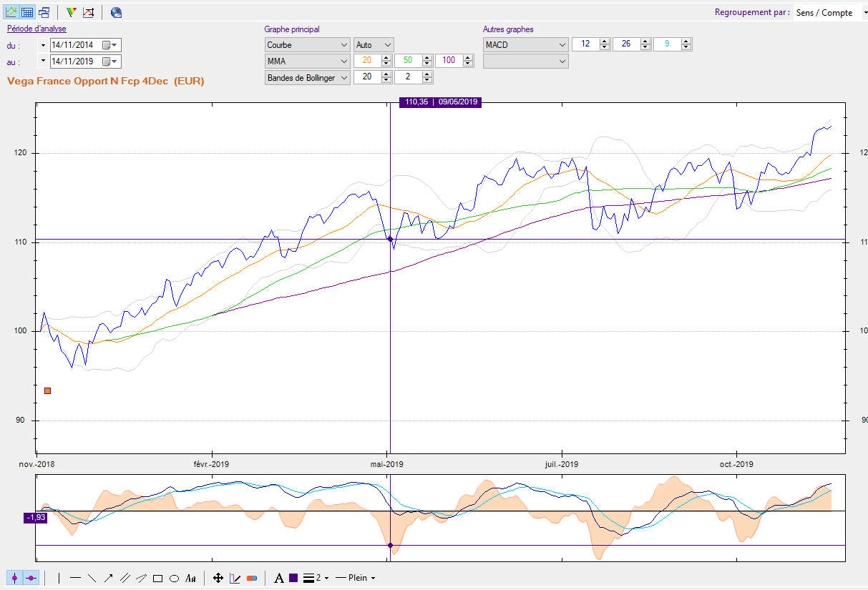Open the Bandes de Bollinger dropdown

[x=308, y=77]
